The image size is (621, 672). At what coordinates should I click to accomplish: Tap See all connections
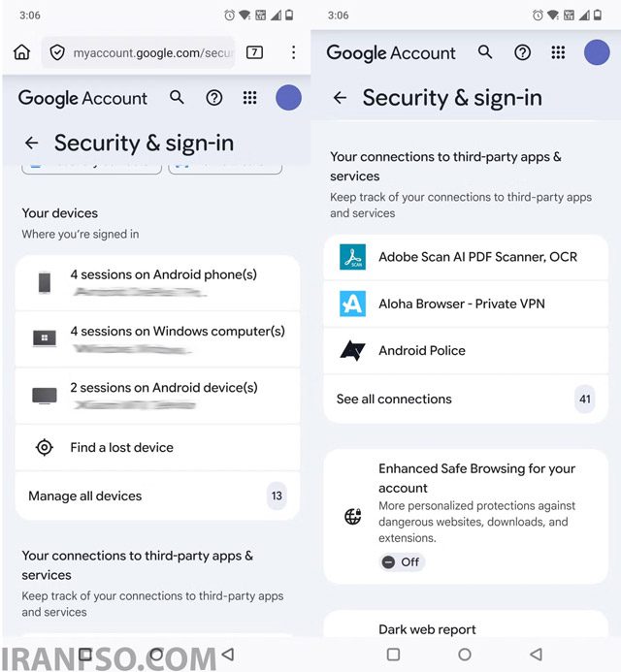(466, 399)
